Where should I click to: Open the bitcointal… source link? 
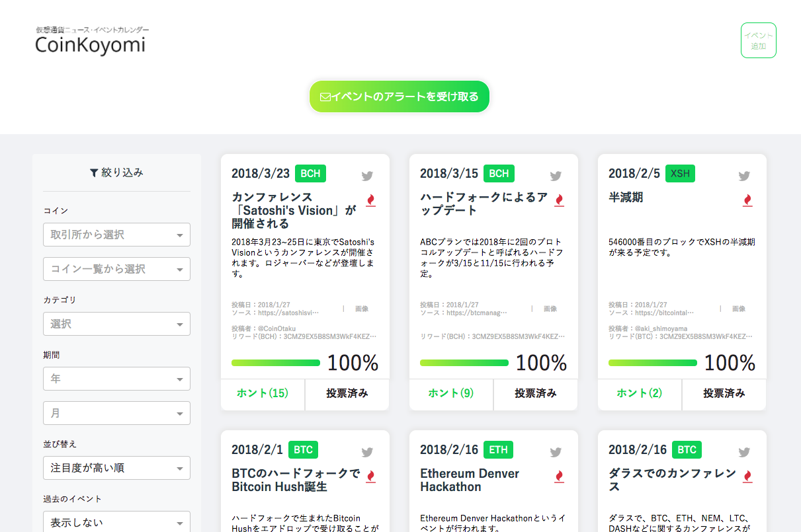point(665,313)
